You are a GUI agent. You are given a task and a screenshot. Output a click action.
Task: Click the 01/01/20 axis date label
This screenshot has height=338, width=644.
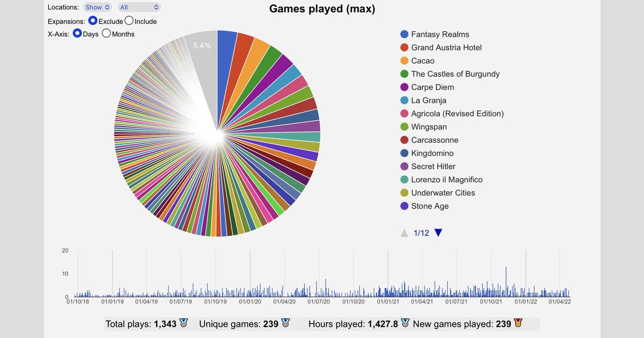(x=250, y=302)
